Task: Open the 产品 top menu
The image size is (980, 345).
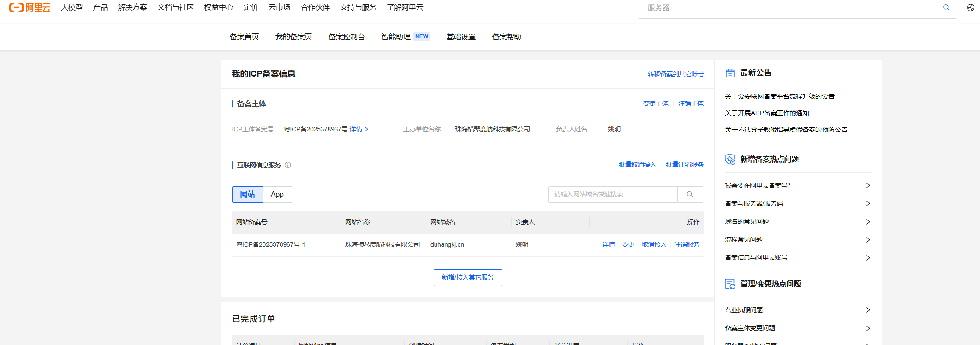Action: click(x=100, y=7)
